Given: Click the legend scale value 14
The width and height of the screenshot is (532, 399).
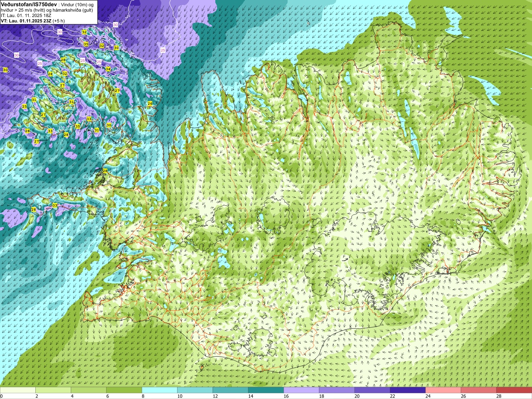Looking at the screenshot, I should click(x=251, y=396).
